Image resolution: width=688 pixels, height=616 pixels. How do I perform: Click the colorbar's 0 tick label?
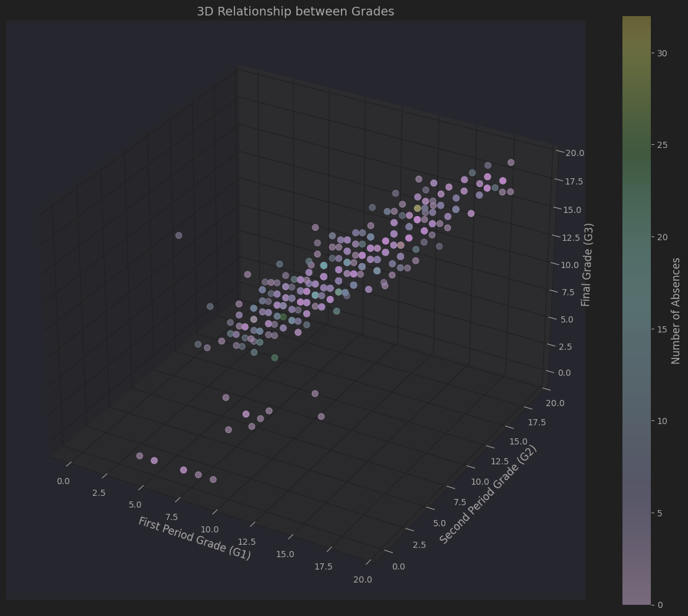click(660, 604)
